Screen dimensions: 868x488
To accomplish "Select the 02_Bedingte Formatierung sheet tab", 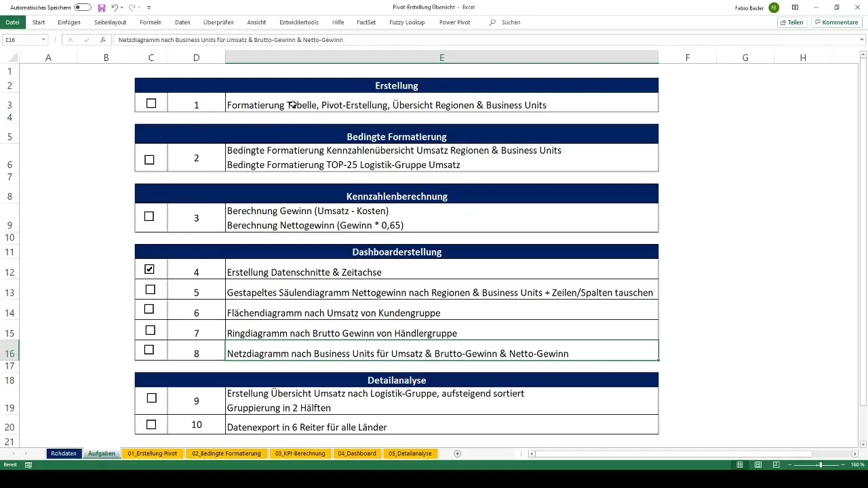I will (226, 453).
